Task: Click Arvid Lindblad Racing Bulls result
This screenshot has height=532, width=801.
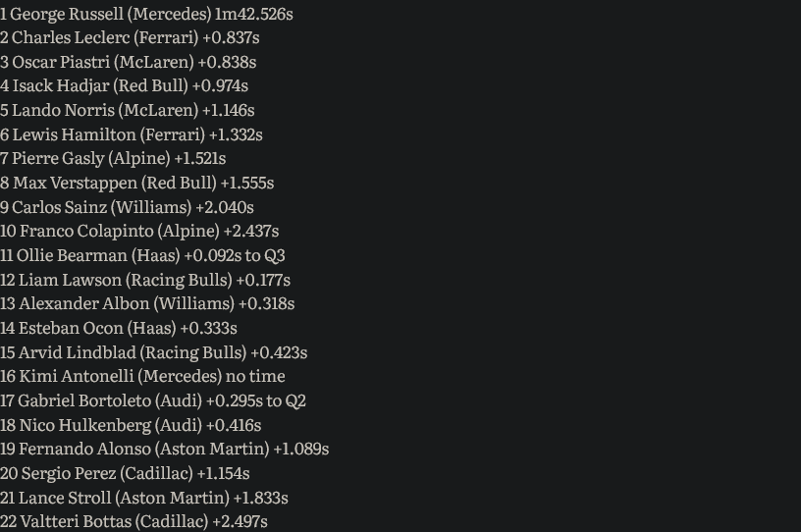Action: (154, 352)
